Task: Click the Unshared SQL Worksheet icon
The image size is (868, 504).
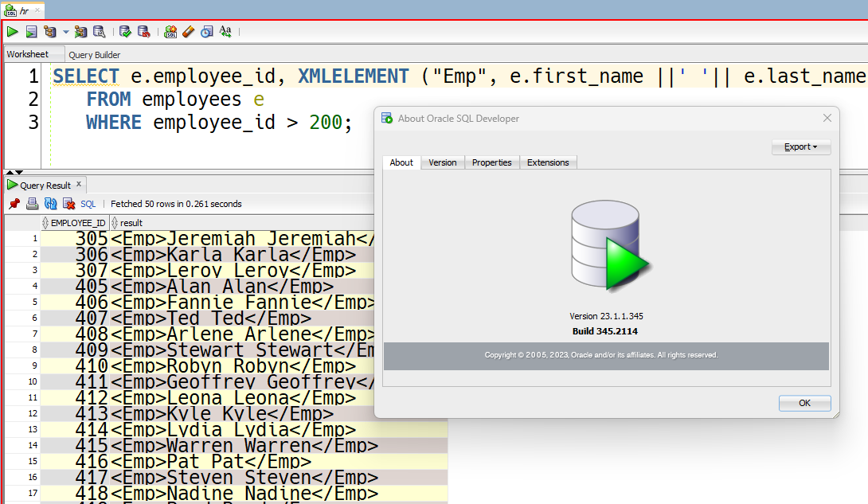Action: (x=170, y=32)
